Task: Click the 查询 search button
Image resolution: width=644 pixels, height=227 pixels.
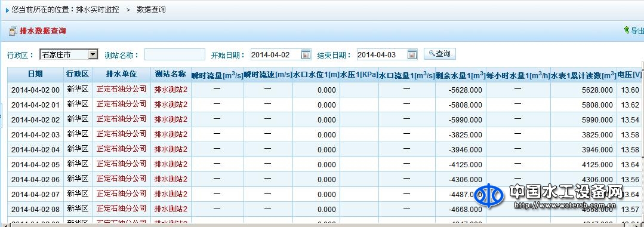Action: point(440,54)
